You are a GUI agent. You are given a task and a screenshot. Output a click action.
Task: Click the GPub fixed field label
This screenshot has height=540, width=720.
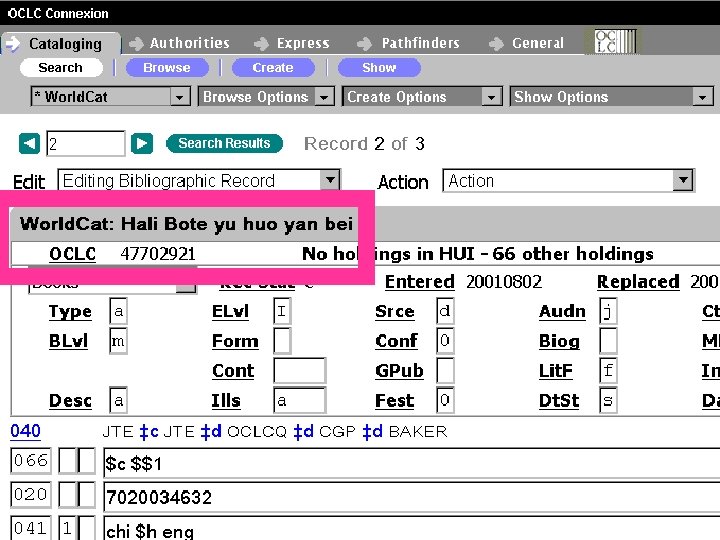pos(399,371)
